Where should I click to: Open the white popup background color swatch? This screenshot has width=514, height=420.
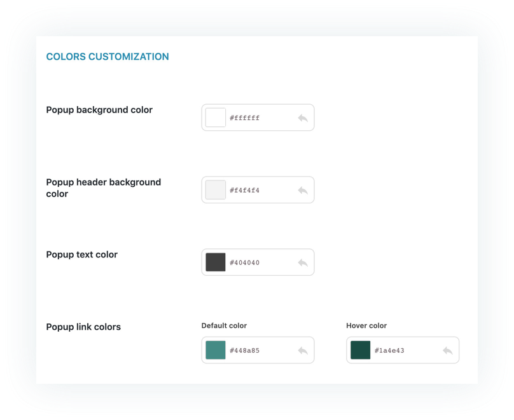point(216,118)
